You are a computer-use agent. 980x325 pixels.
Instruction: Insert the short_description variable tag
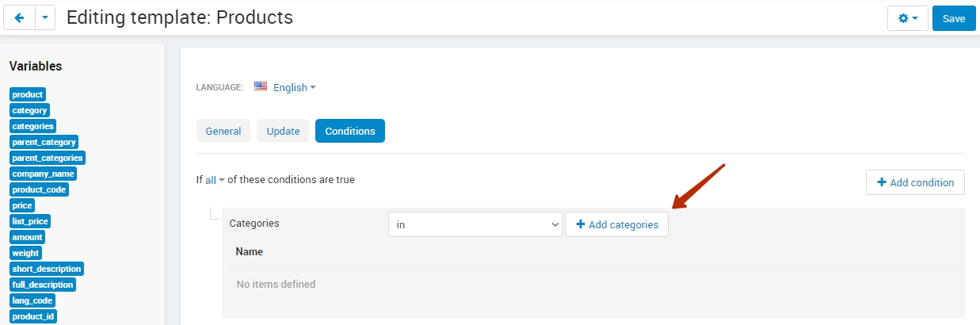[x=47, y=269]
